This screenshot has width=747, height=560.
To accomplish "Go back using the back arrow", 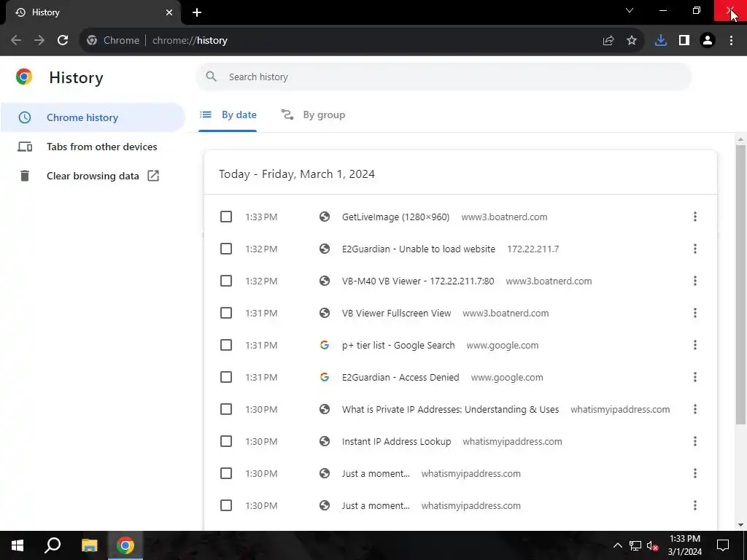I will [x=16, y=41].
